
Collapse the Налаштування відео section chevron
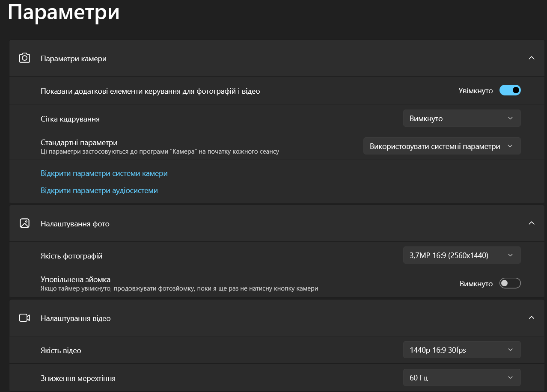pyautogui.click(x=532, y=318)
